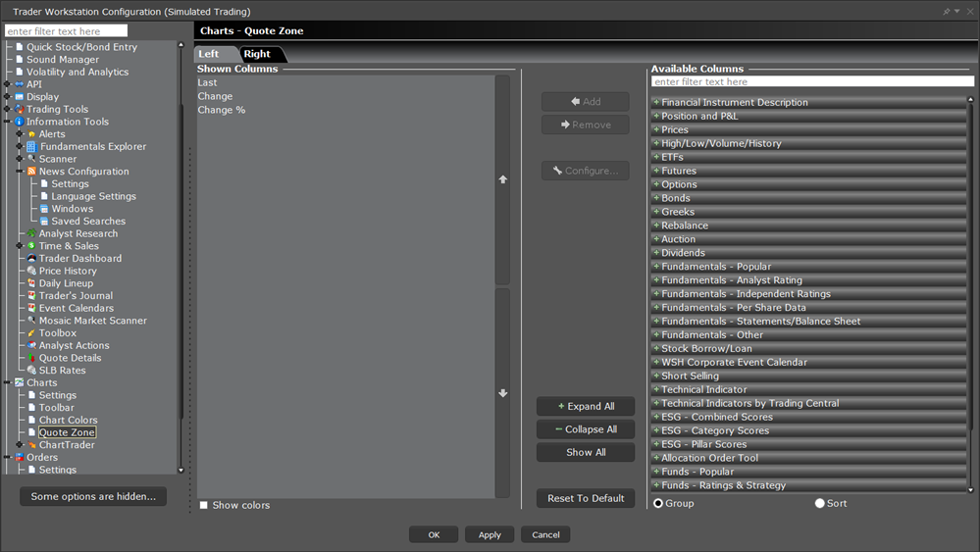Click the ChartTrader icon
The height and width of the screenshot is (552, 980).
31,445
